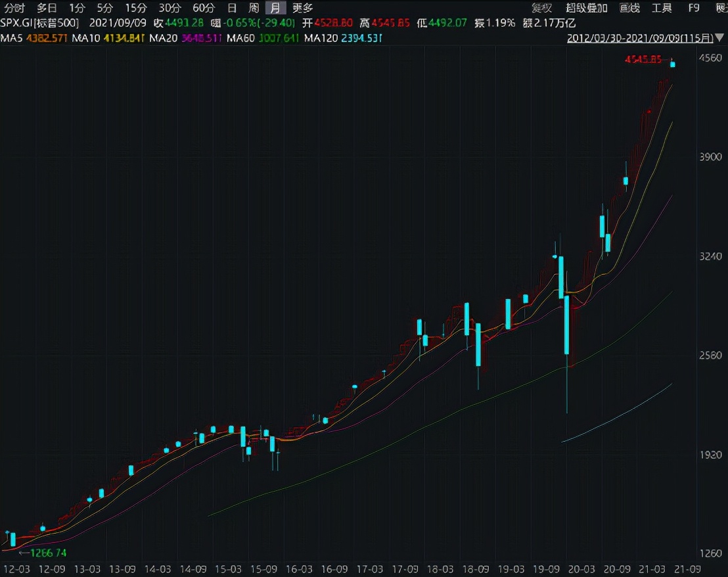The width and height of the screenshot is (728, 577).
Task: Click the highlighted 月 monthly tab
Action: 276,9
